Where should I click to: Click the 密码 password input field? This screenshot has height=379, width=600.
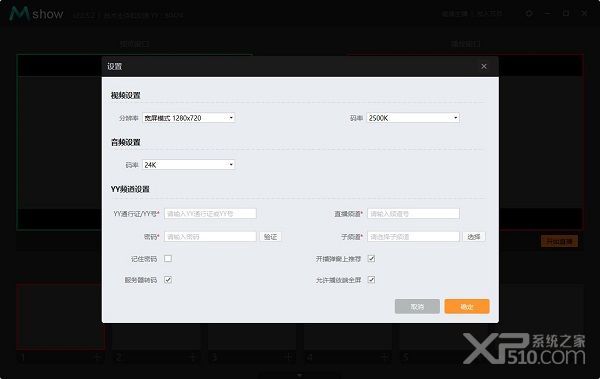210,237
